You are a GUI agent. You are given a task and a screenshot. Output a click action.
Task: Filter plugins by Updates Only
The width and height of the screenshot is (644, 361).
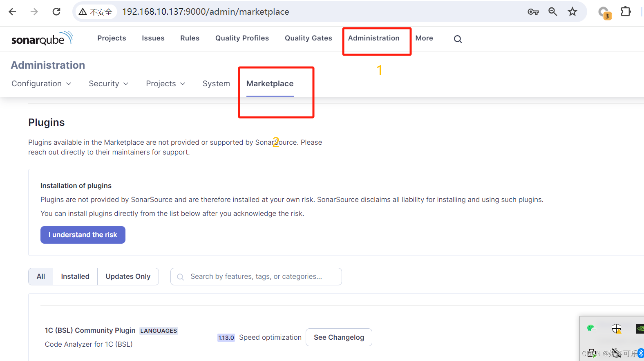point(128,276)
